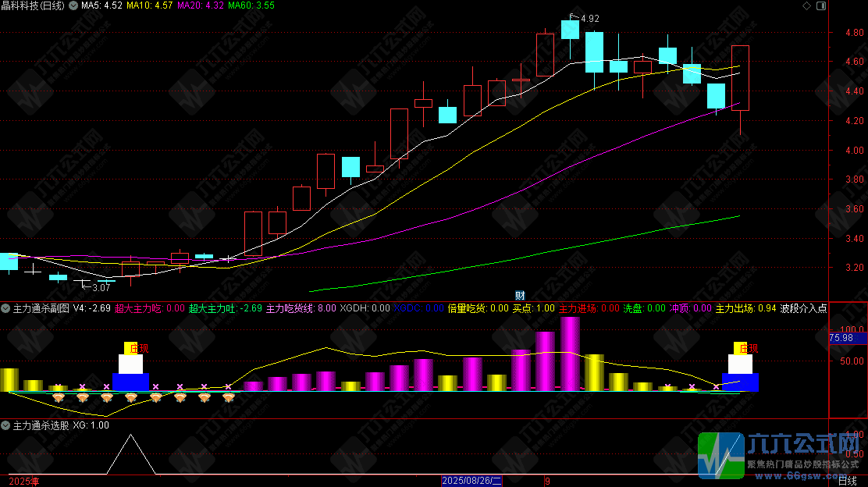The width and height of the screenshot is (868, 487).
Task: Click the 66gsw.com website link
Action: tap(805, 475)
